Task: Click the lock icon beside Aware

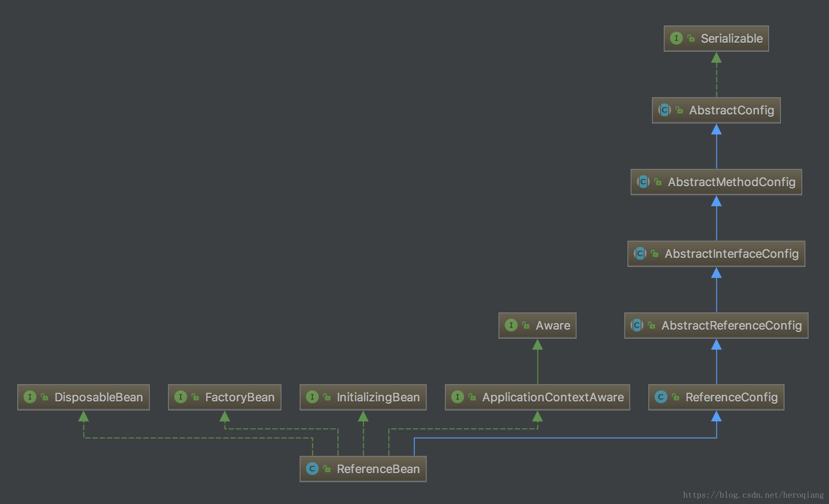Action: pos(526,326)
